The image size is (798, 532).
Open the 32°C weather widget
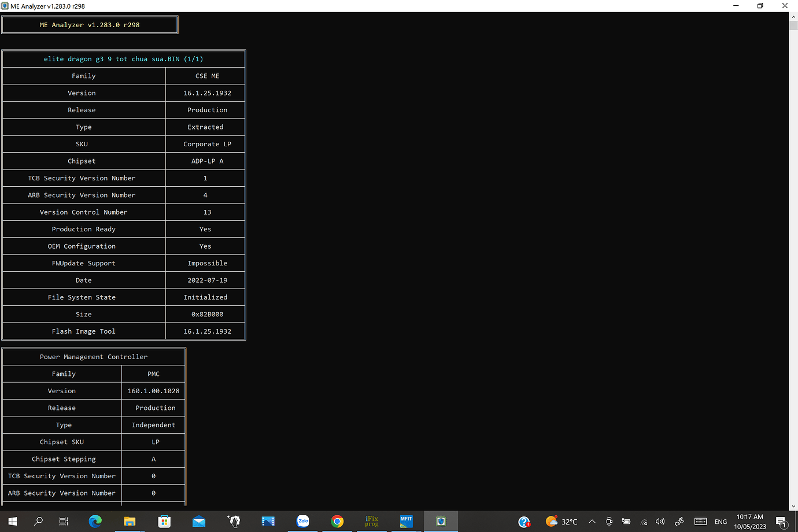(559, 521)
